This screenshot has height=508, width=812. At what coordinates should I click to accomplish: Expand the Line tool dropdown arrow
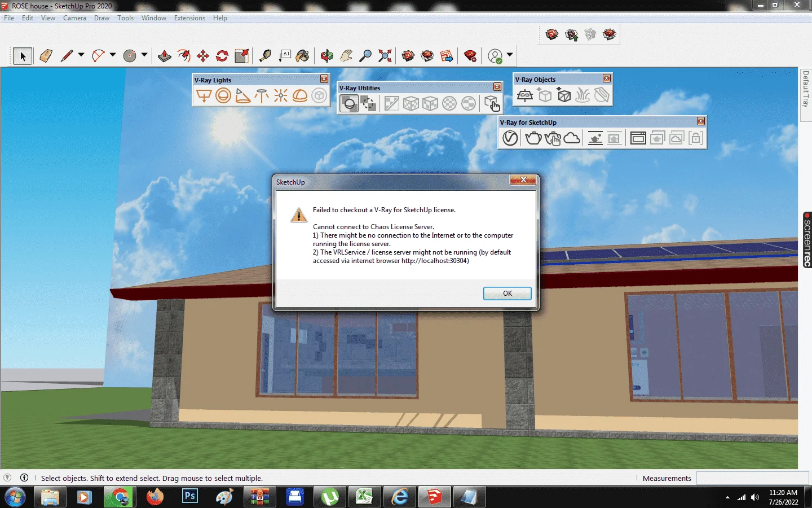point(81,55)
